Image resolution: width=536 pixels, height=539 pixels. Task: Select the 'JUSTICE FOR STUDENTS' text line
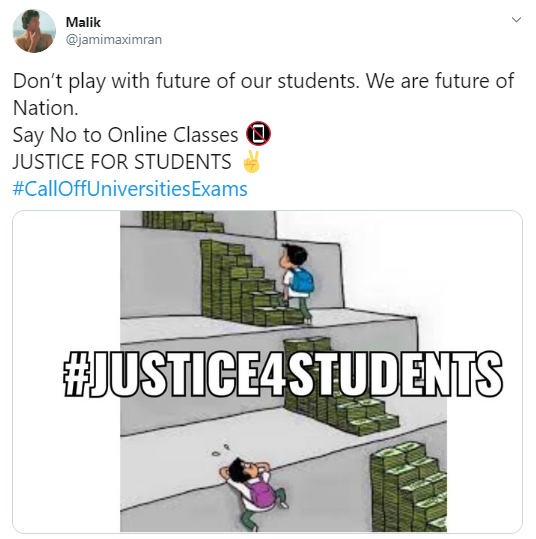coord(122,162)
